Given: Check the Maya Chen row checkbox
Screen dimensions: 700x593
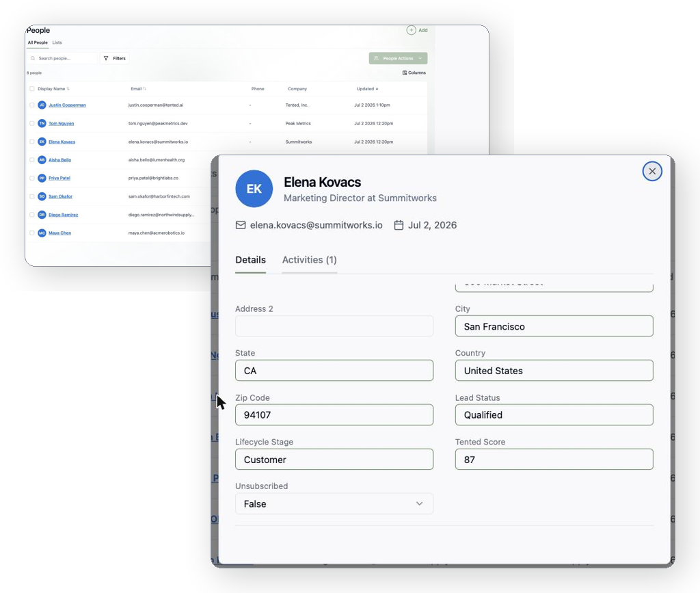Looking at the screenshot, I should click(x=31, y=233).
